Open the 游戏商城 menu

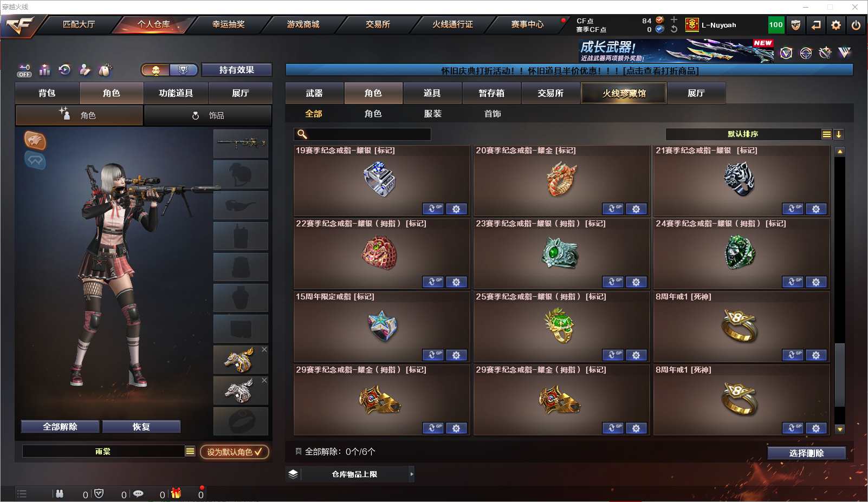[303, 24]
